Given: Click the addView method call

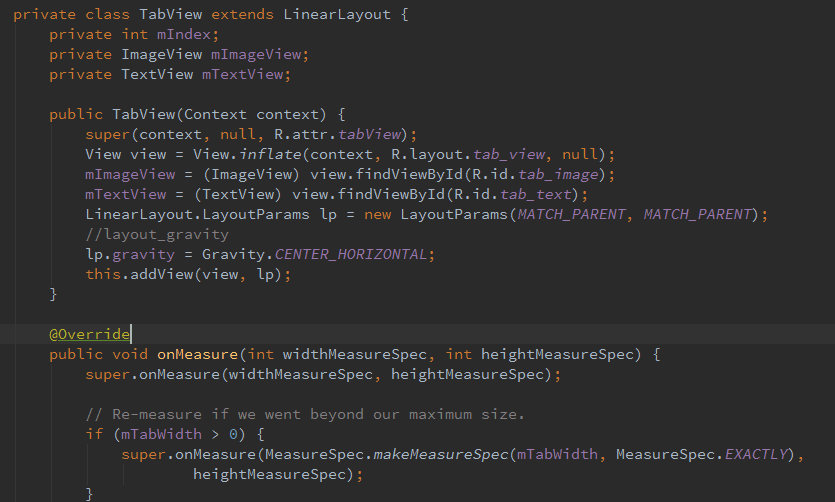Looking at the screenshot, I should 162,274.
